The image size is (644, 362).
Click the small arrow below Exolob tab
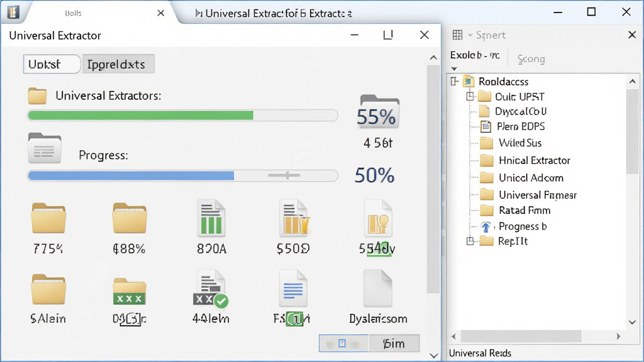coord(454,69)
